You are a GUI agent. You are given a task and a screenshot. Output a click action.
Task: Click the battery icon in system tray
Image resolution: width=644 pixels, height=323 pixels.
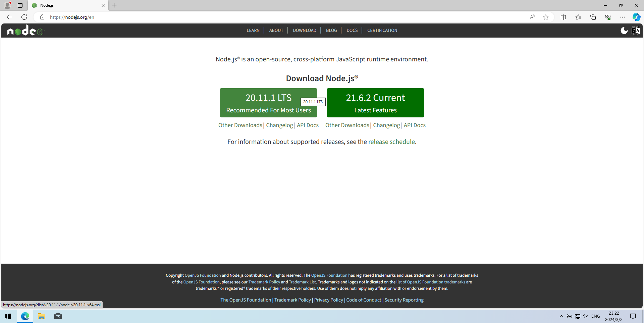pos(570,316)
